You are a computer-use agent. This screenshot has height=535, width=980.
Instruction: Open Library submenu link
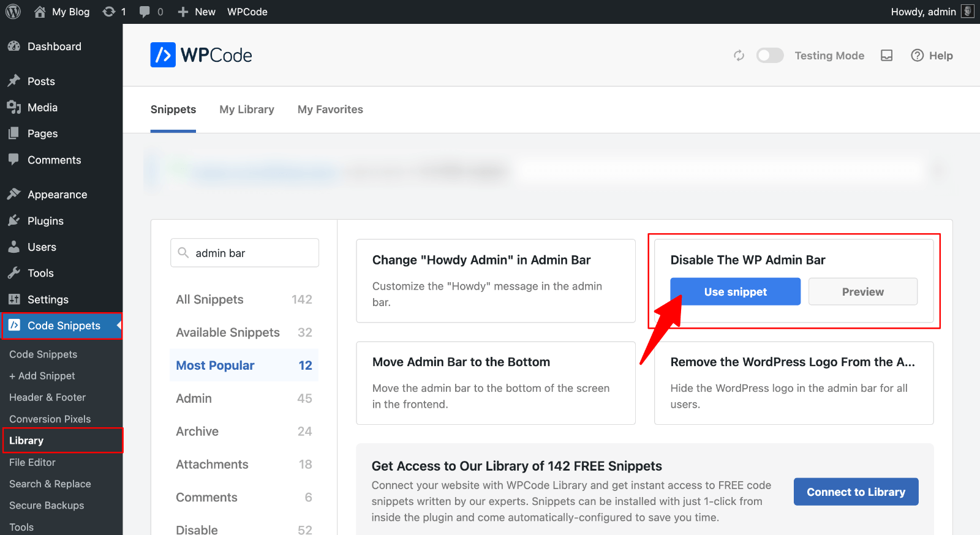point(26,441)
